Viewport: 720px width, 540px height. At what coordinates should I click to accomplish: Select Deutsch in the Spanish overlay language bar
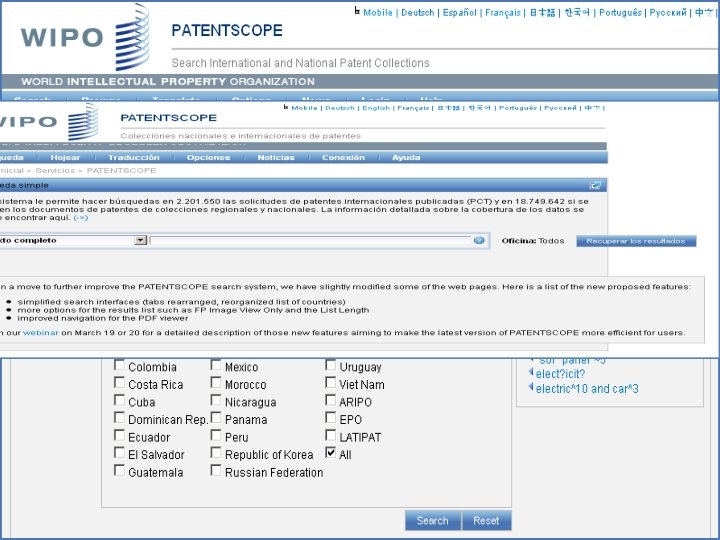(340, 108)
